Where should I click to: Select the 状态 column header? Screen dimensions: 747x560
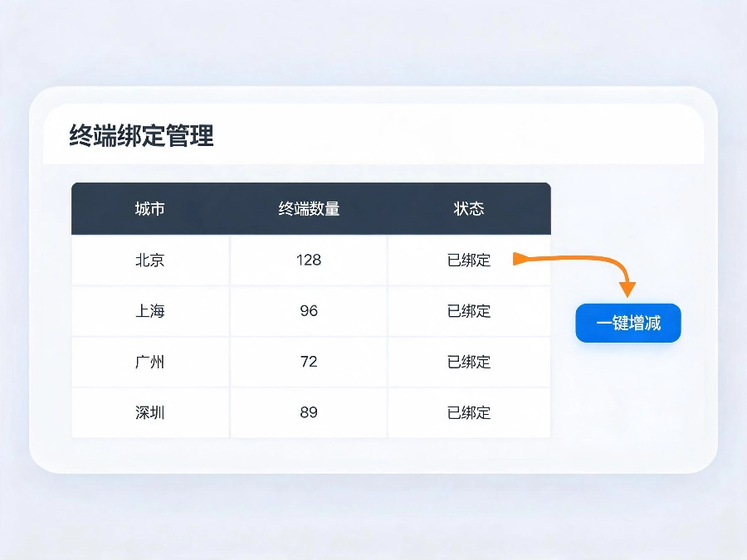click(x=469, y=208)
